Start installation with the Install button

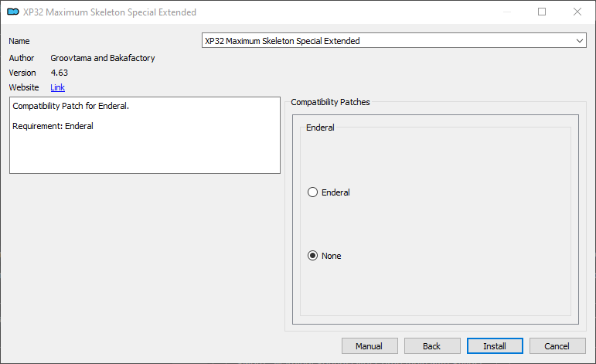point(495,346)
